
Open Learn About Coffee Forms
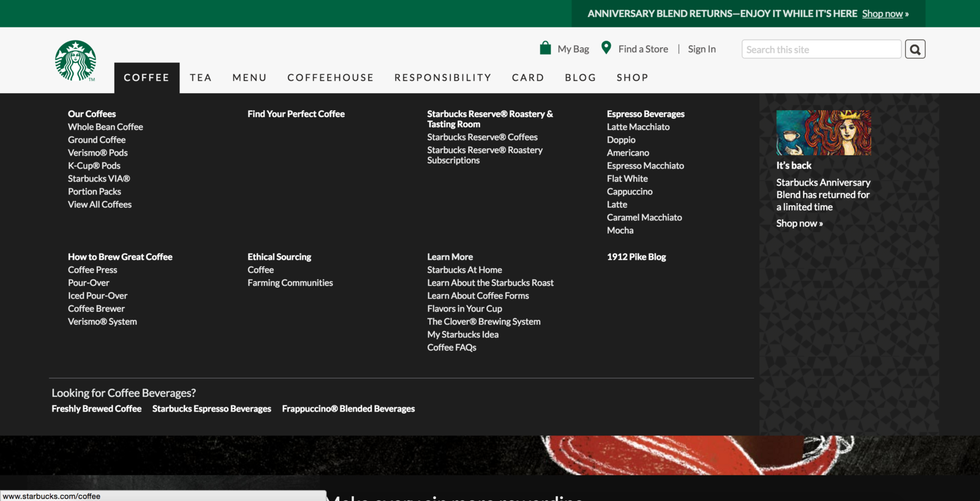(478, 295)
